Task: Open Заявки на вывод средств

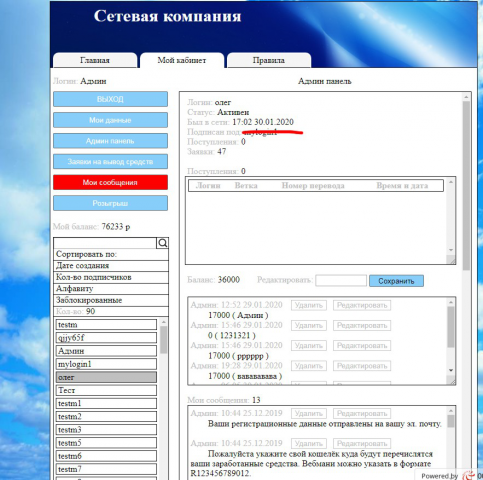Action: point(110,162)
